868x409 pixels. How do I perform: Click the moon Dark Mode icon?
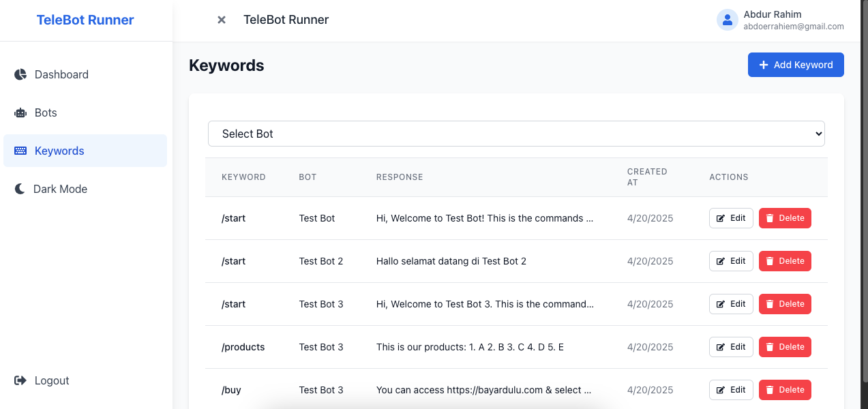click(x=20, y=189)
